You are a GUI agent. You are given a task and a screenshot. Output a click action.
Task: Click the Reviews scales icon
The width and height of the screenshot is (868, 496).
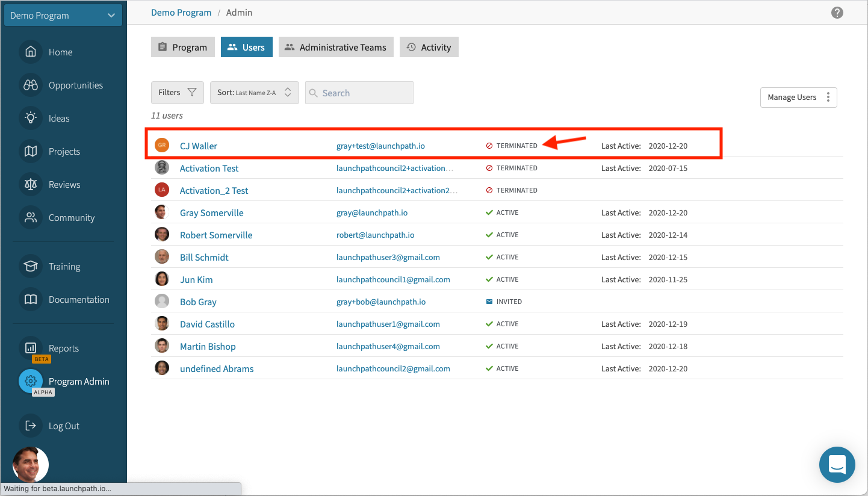[x=31, y=185]
